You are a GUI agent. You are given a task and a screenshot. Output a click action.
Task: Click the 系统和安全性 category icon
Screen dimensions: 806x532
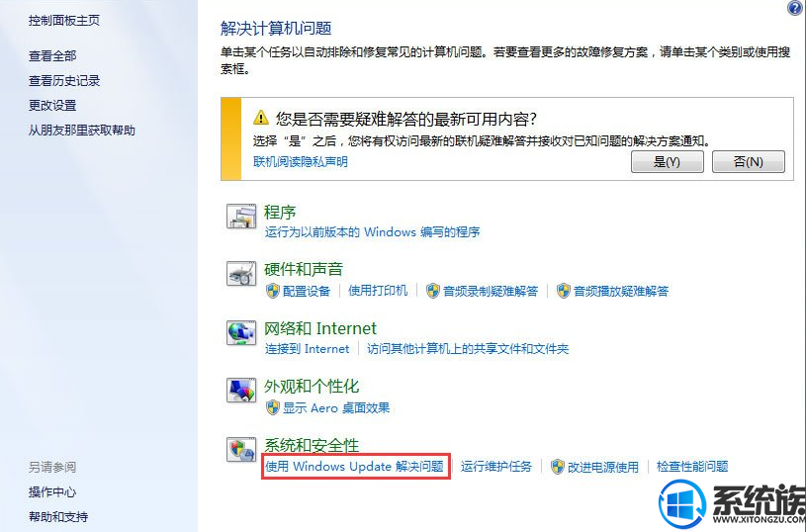tap(241, 449)
